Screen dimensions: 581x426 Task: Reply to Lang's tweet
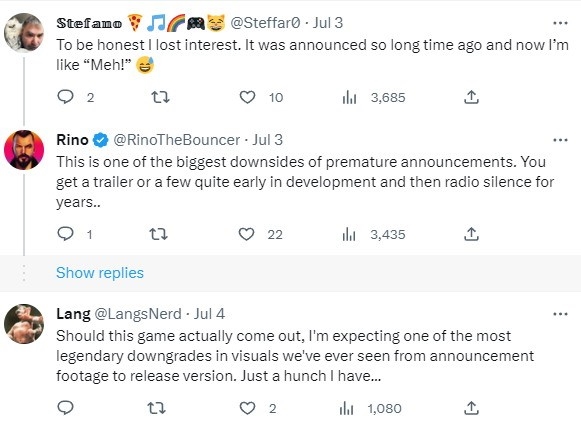(66, 408)
